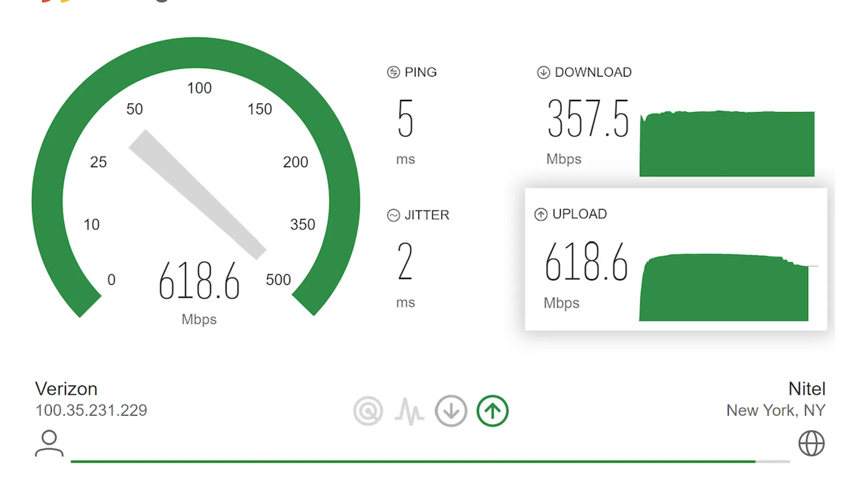Click the download speed graph thumbnail
The height and width of the screenshot is (482, 868).
[727, 144]
